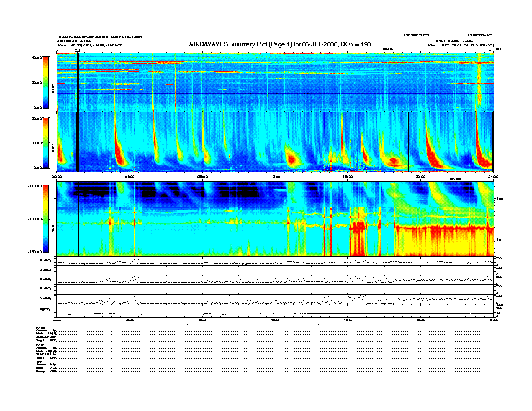Image resolution: width=532 pixels, height=411 pixels.
Task: Click the 20:00 tick label below RAD1 panel
Action: pyautogui.click(x=420, y=177)
